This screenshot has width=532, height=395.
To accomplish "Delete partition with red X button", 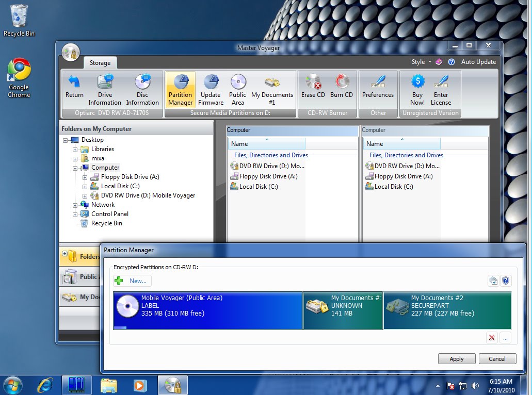I will [492, 337].
